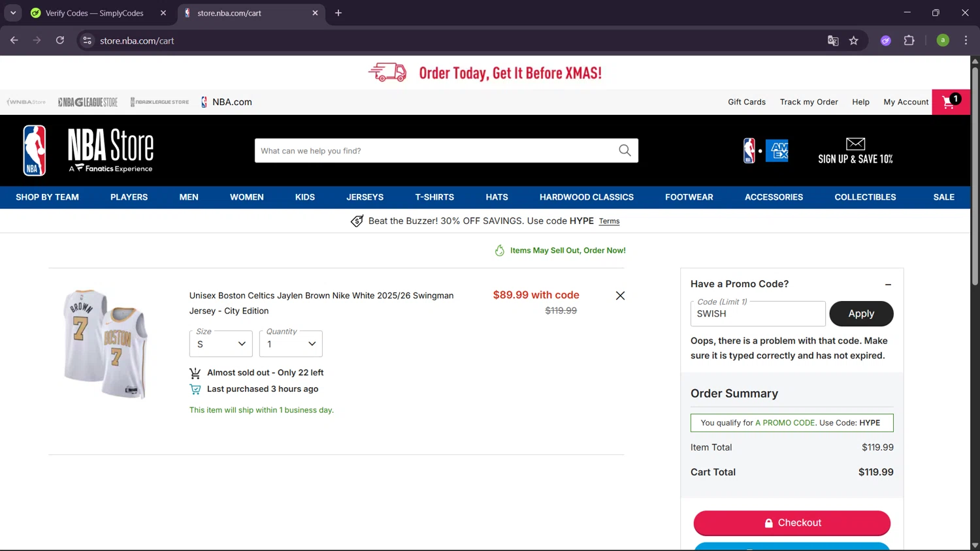Open ACCESSORIES menu
Screen dimensions: 980x551
click(774, 197)
